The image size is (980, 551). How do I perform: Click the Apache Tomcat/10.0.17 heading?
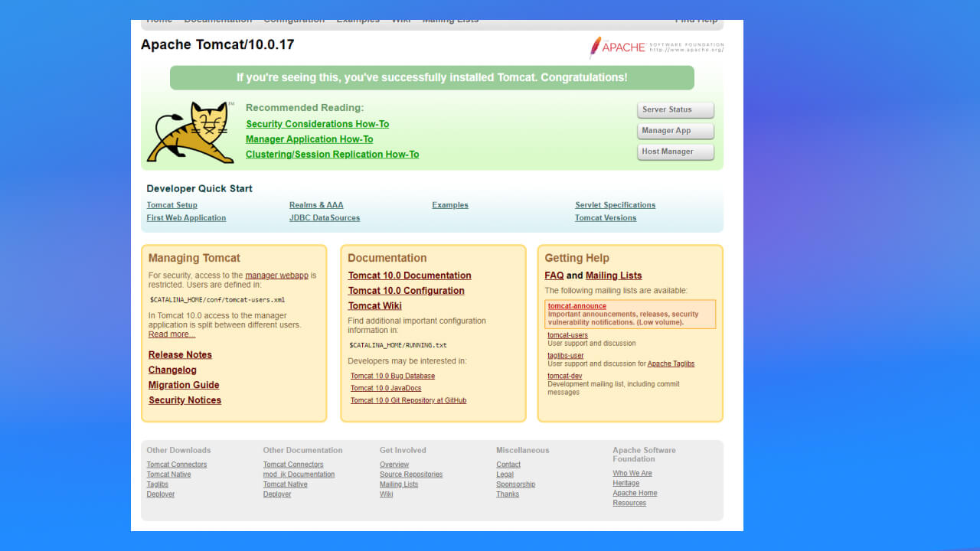pyautogui.click(x=217, y=44)
